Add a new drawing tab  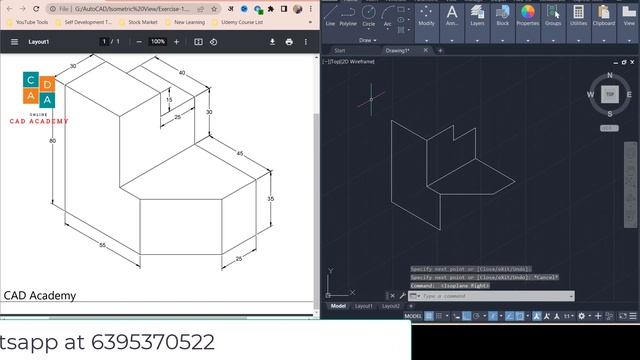tap(440, 51)
